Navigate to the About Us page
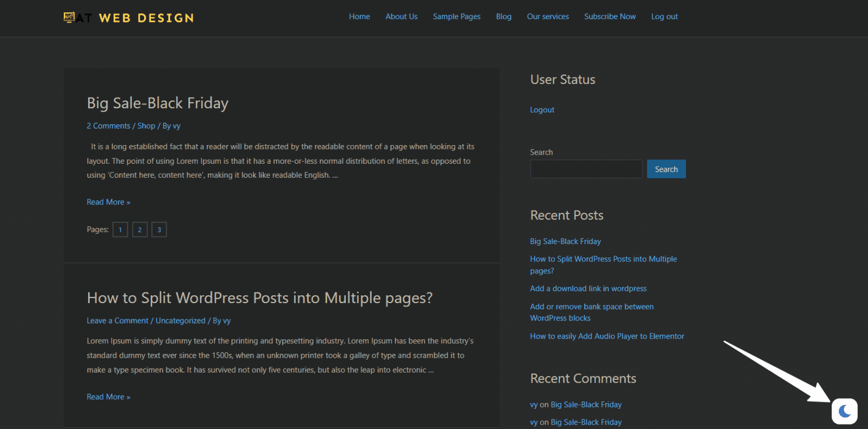Screen dimensions: 868x429 pos(401,16)
